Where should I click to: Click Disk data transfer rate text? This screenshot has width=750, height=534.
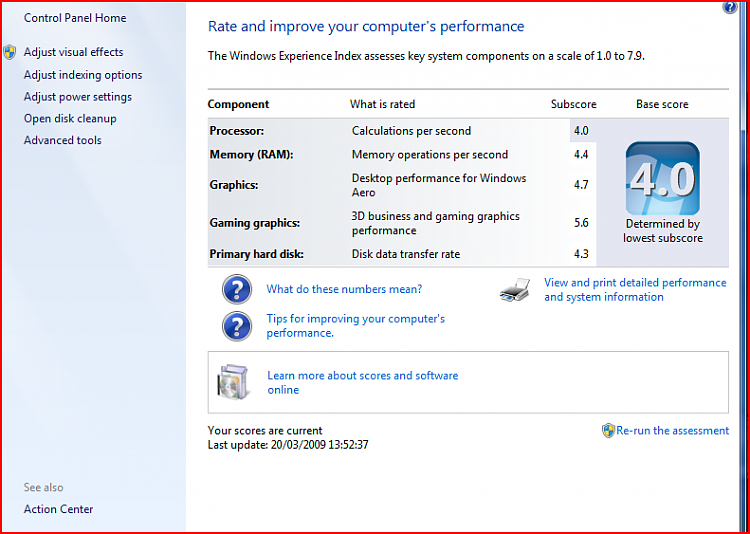pos(406,255)
